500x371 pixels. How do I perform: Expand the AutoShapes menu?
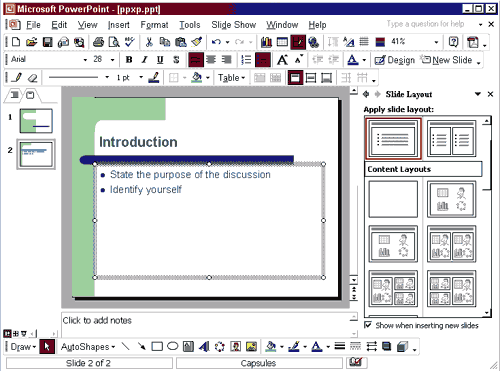pyautogui.click(x=88, y=347)
